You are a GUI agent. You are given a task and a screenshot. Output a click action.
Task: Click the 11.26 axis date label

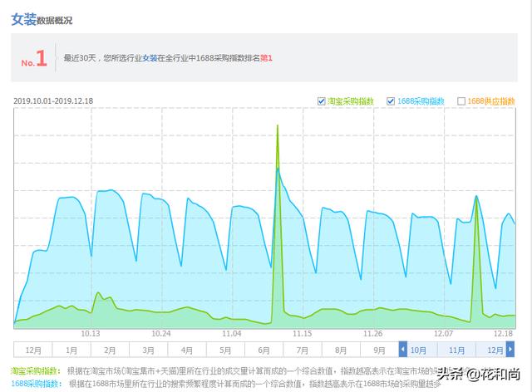pos(372,334)
